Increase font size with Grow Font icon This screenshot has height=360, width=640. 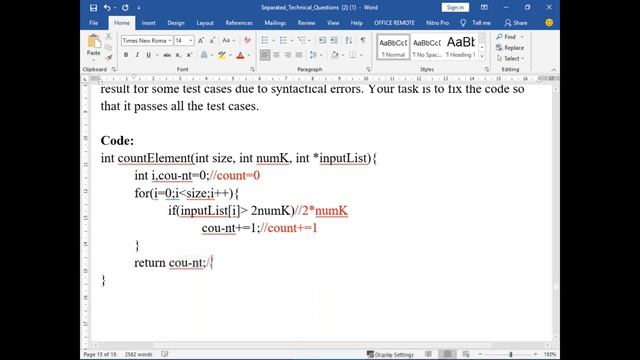[x=201, y=40]
